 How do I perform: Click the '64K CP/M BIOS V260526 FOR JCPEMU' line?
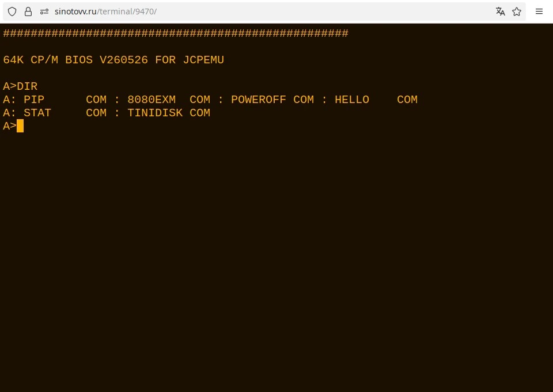(x=113, y=60)
